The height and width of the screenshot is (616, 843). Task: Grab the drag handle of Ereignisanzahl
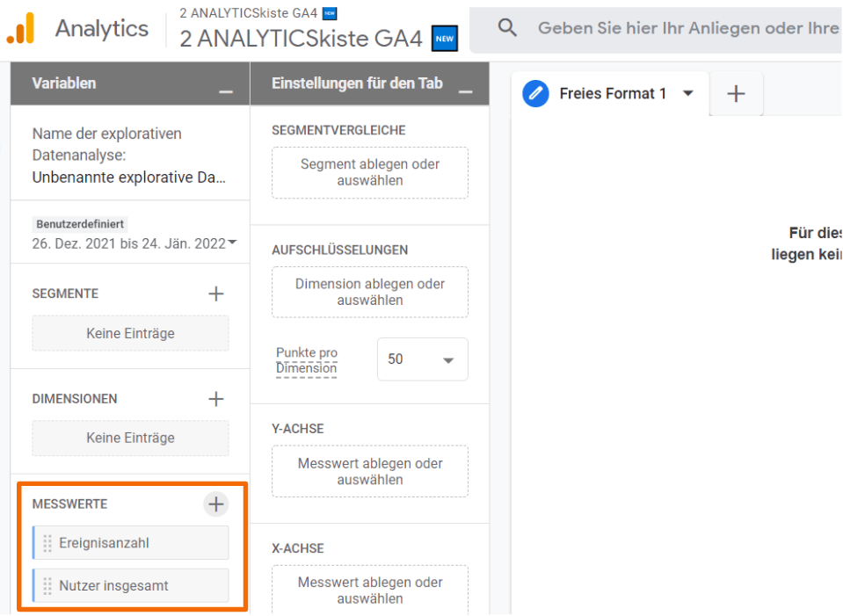coord(47,543)
